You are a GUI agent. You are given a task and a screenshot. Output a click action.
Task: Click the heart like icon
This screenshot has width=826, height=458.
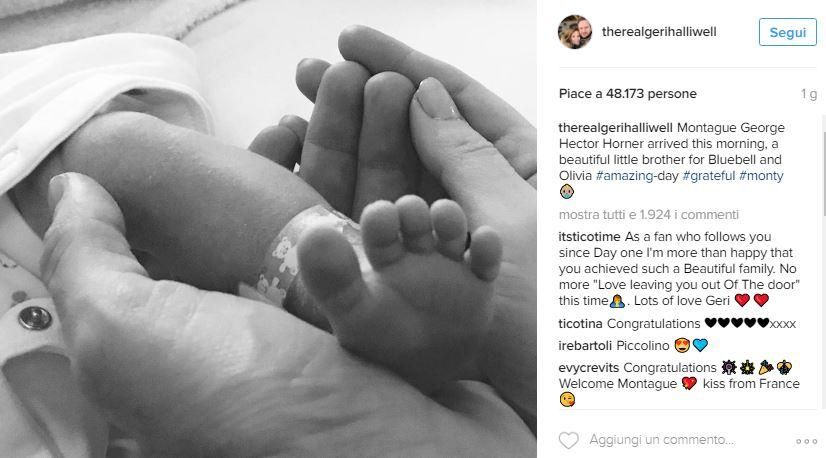click(x=568, y=440)
